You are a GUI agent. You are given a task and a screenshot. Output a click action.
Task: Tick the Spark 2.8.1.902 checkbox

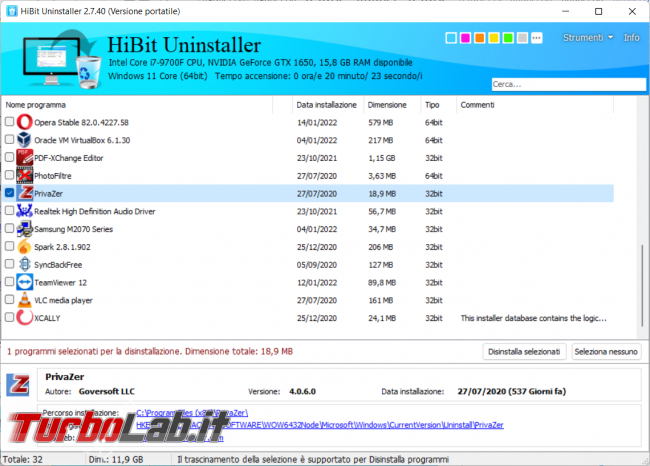[9, 247]
